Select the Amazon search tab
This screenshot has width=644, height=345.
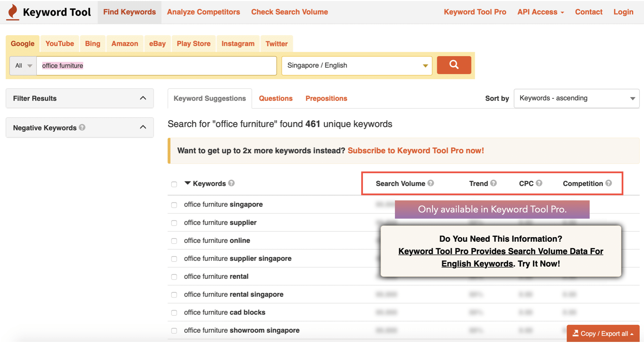pos(125,44)
